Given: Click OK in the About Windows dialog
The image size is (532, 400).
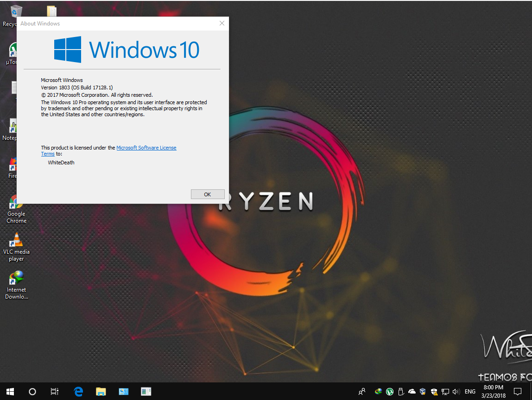Looking at the screenshot, I should click(x=208, y=194).
